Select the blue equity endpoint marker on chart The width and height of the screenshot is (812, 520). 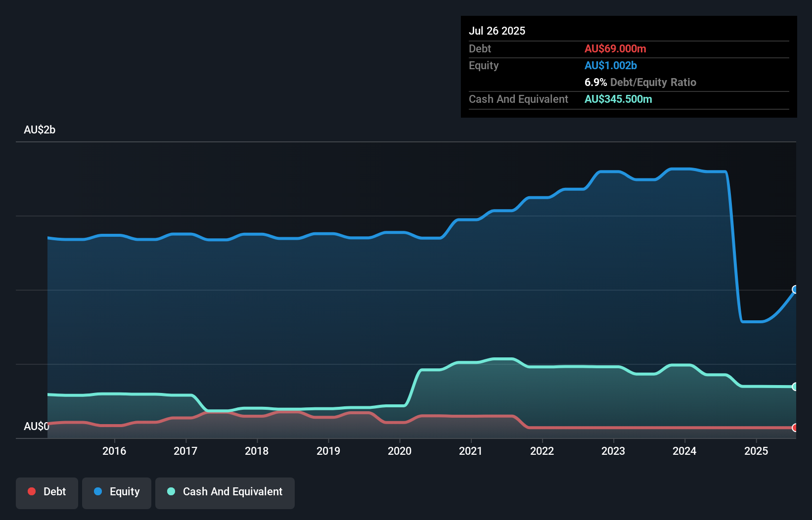(795, 289)
